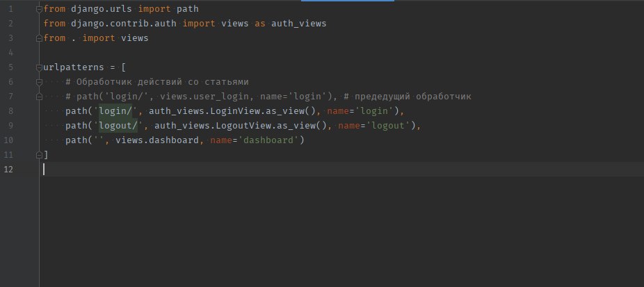Screen dimensions: 644x287
Task: Click in the empty line 12
Action: pyautogui.click(x=341, y=169)
